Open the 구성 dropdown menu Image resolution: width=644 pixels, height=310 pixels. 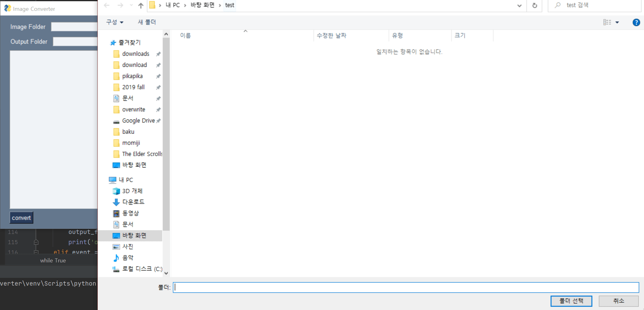[x=114, y=22]
